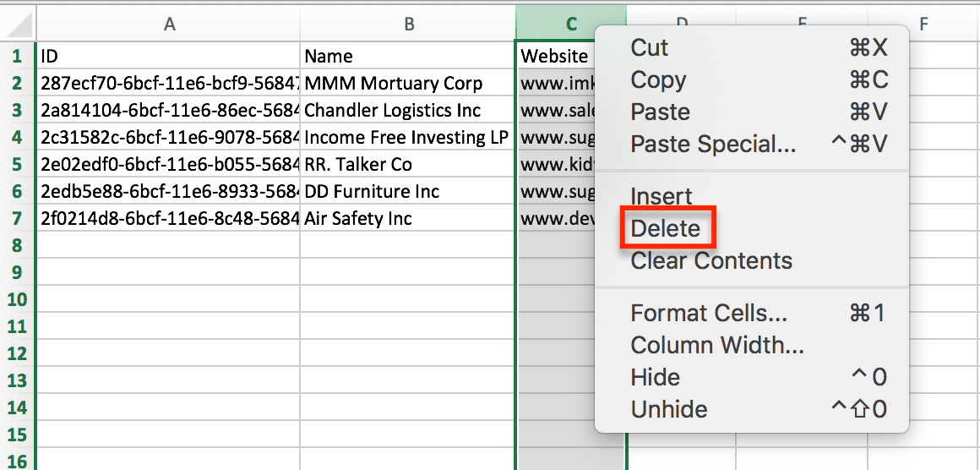Select the www.sale website cell
The height and width of the screenshot is (470, 980).
pos(555,110)
